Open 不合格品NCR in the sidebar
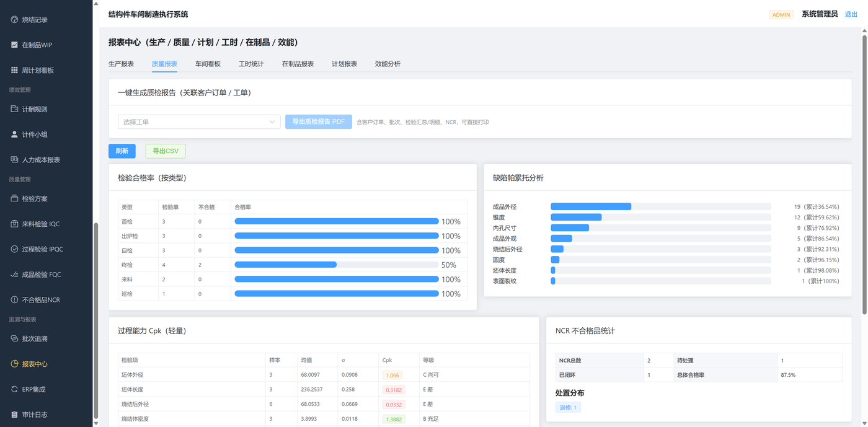 point(46,300)
